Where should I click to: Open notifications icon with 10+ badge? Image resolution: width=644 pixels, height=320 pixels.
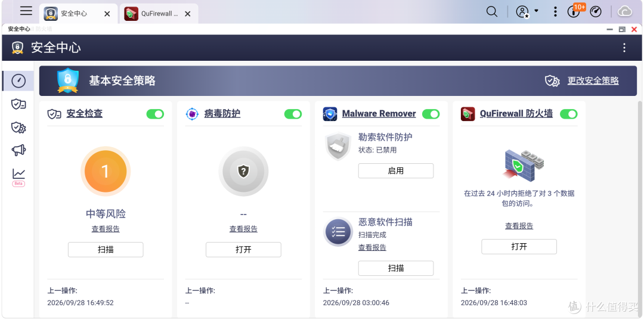coord(574,11)
